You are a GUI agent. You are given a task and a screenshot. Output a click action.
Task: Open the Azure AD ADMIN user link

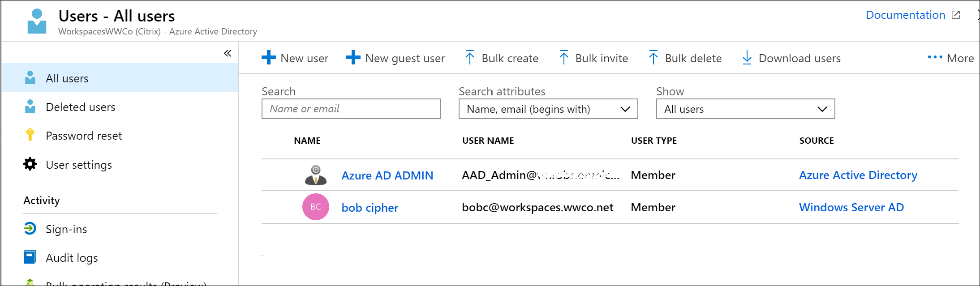[x=387, y=175]
